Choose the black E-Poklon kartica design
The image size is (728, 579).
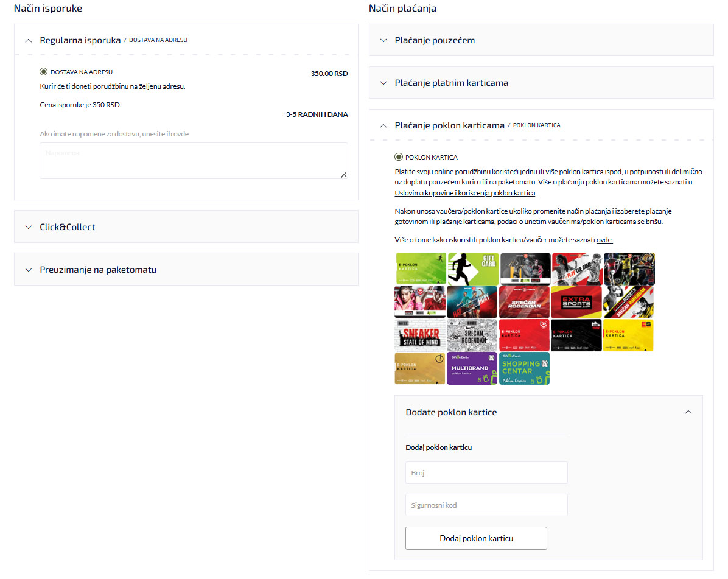coord(576,335)
